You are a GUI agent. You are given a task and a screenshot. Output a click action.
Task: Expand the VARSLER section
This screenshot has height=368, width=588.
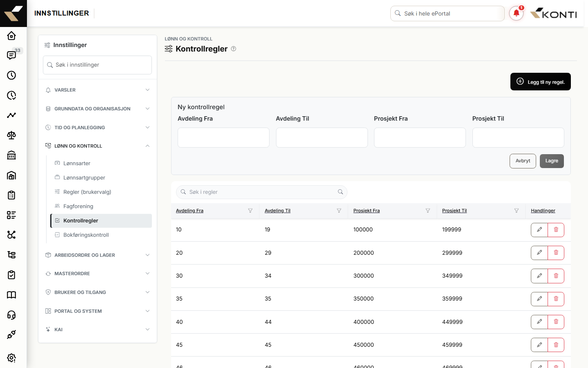tap(98, 90)
